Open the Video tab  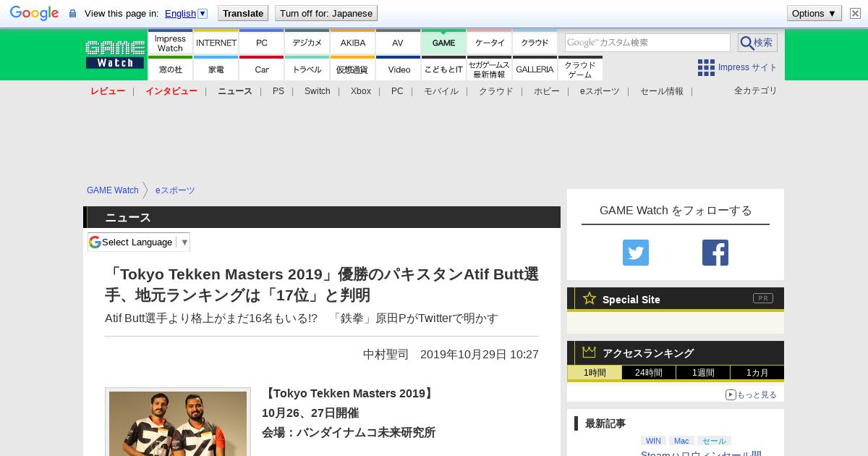(x=398, y=69)
